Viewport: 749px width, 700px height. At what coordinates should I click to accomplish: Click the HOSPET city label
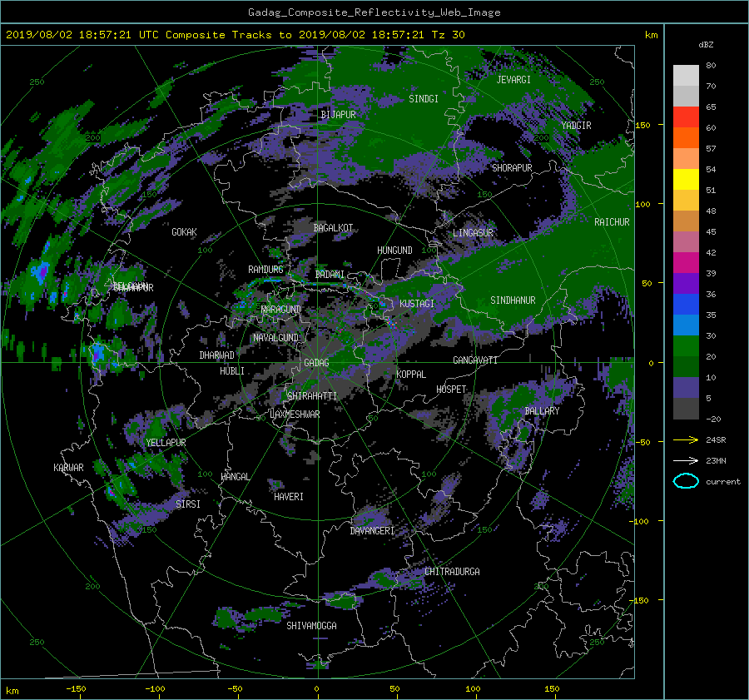pyautogui.click(x=451, y=390)
